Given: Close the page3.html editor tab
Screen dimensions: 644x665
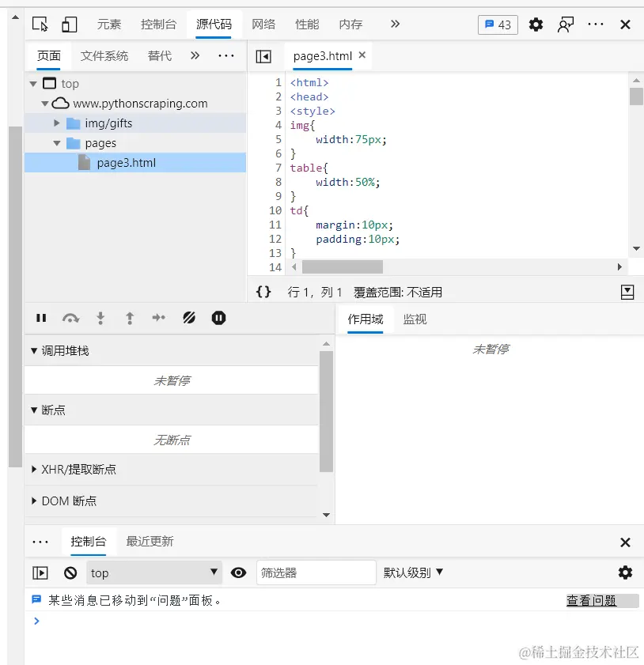Looking at the screenshot, I should pos(362,55).
